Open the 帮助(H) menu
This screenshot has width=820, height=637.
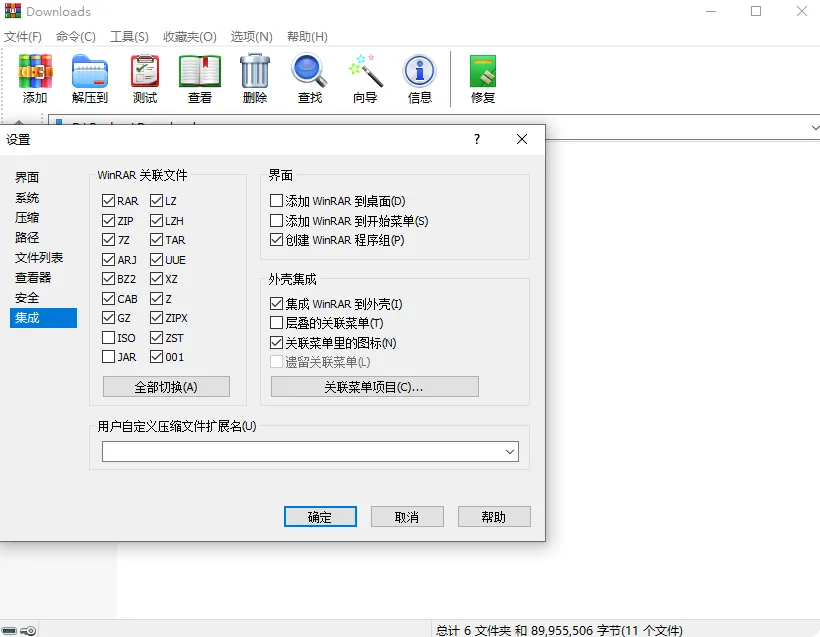(308, 37)
